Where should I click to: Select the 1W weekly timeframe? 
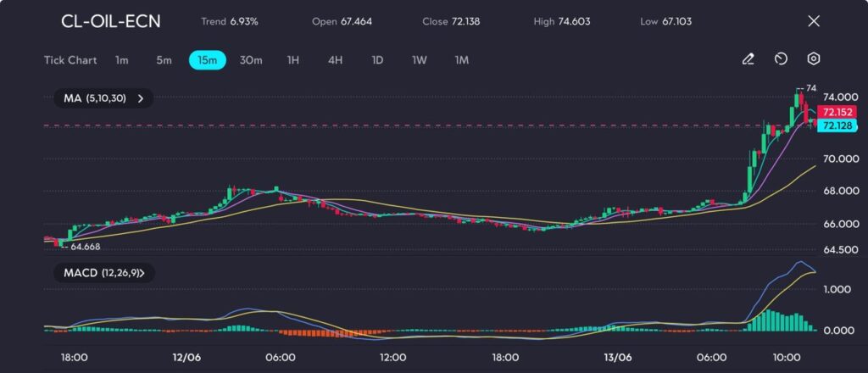pyautogui.click(x=420, y=60)
